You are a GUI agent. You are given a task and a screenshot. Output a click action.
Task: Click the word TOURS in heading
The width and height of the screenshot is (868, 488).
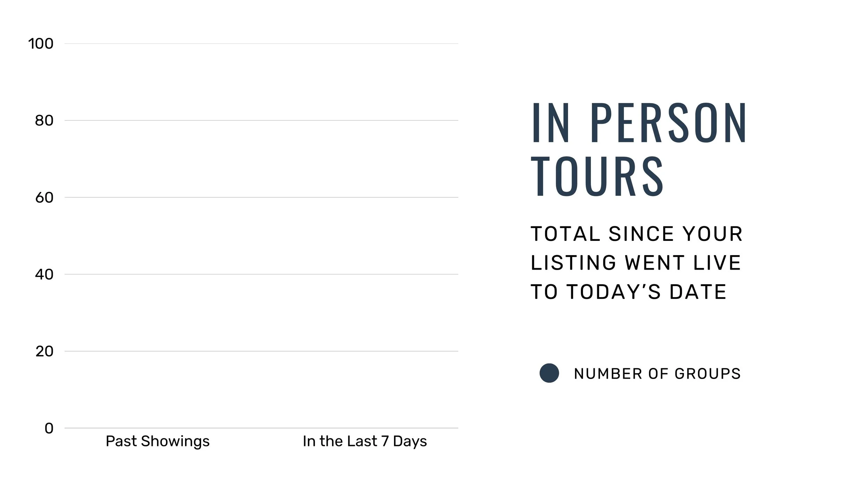tap(598, 176)
